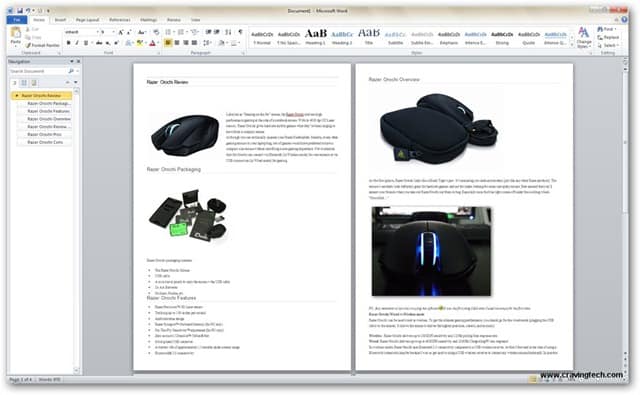Screen dimensions: 640x395
Task: Click the Center align icon
Action: coord(177,43)
